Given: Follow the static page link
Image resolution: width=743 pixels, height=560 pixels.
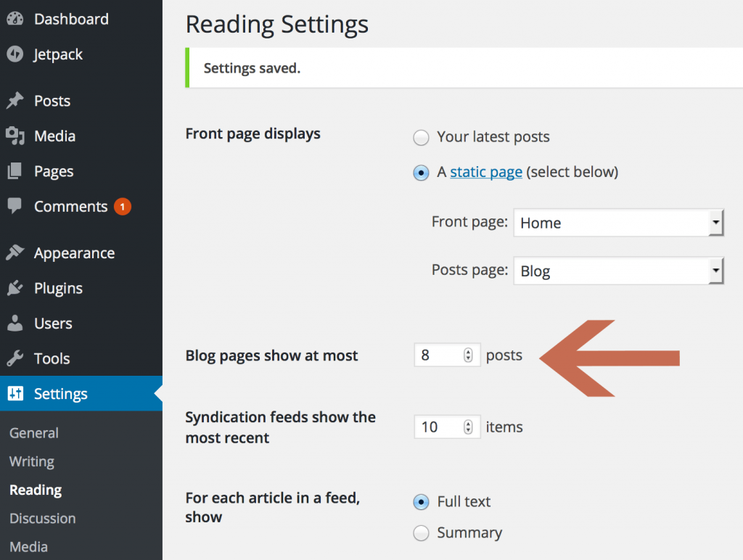Looking at the screenshot, I should [x=485, y=172].
